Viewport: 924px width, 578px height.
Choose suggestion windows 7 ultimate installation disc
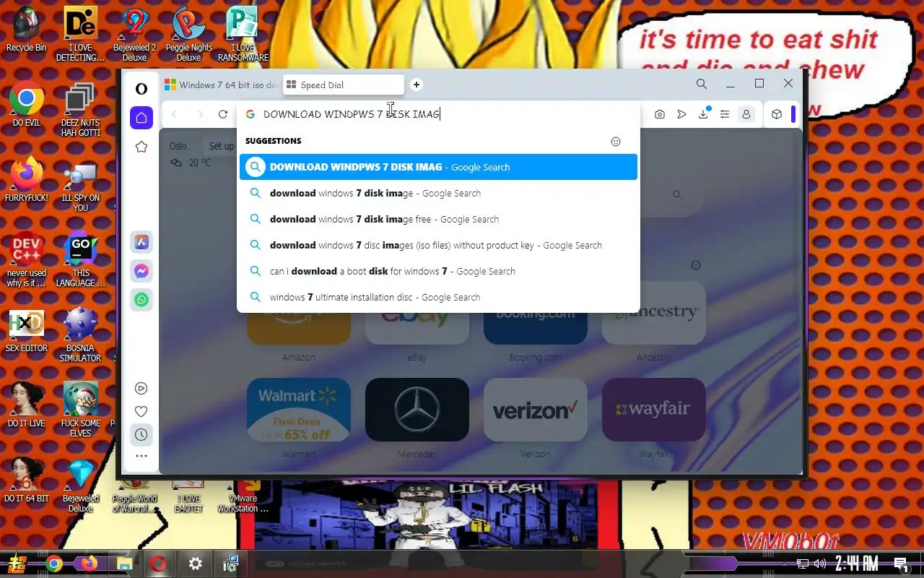(x=438, y=297)
